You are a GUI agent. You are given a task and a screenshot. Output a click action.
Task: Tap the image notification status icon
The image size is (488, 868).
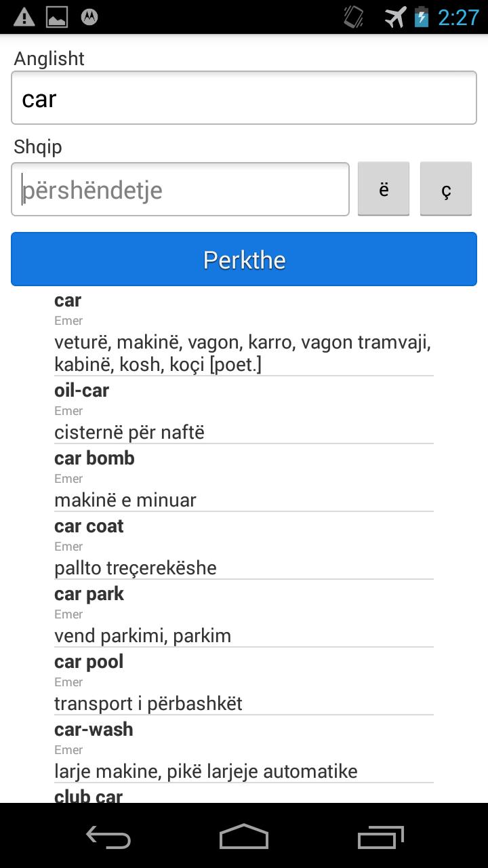tap(57, 17)
